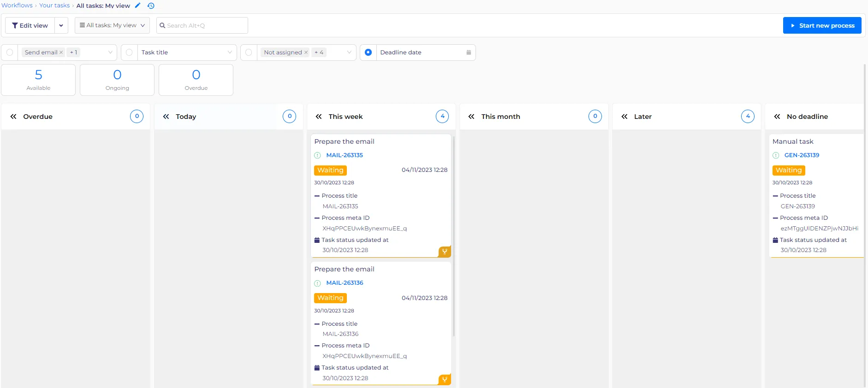Show the 0 Ongoing tasks tile
868x388 pixels.
click(117, 80)
